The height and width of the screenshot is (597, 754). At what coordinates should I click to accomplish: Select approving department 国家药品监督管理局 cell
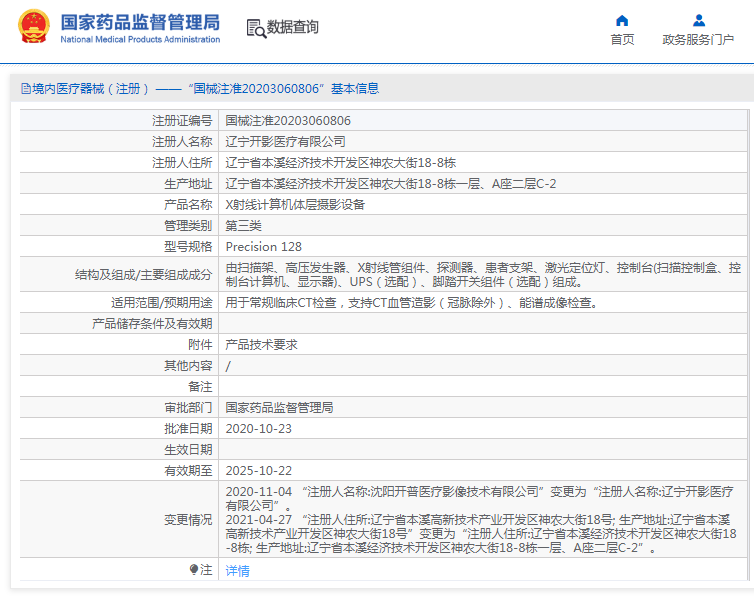tap(279, 408)
